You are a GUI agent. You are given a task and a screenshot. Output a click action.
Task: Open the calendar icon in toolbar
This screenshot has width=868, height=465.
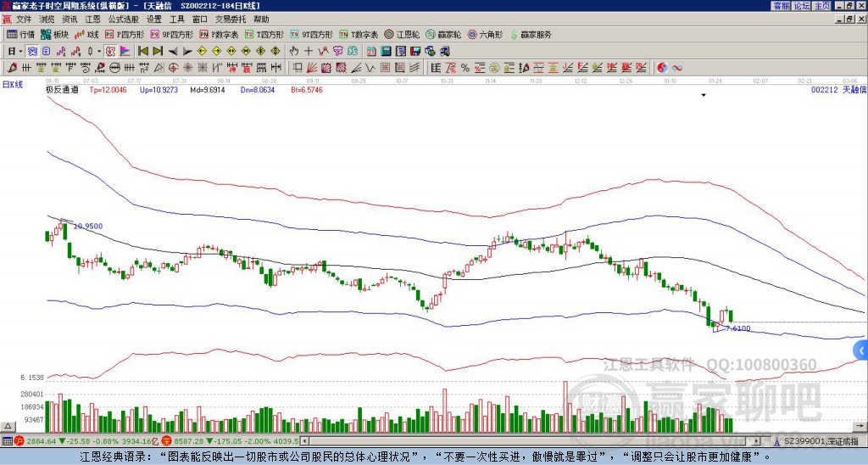pos(371,52)
